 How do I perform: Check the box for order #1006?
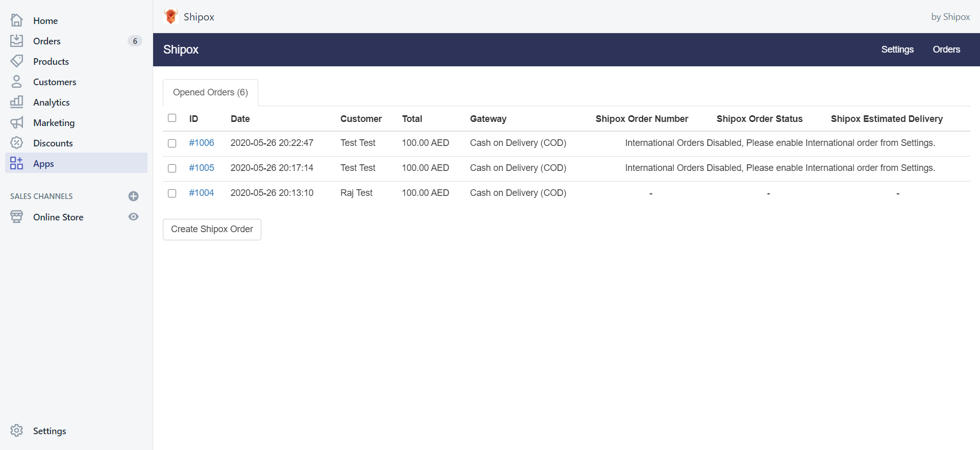pos(172,143)
